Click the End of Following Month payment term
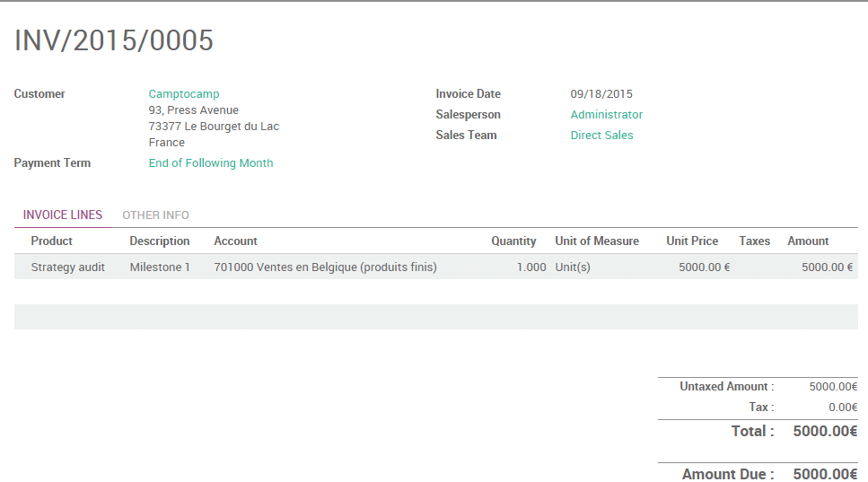The image size is (868, 482). [211, 163]
